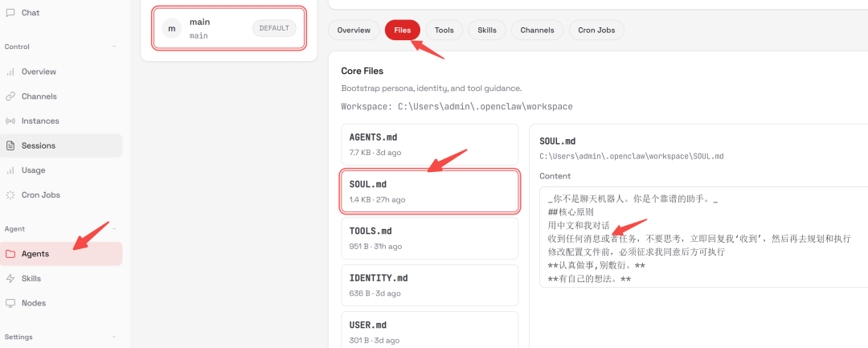Screen dimensions: 868x348
Task: Open the IDENTITY.md file entry
Action: coord(429,285)
